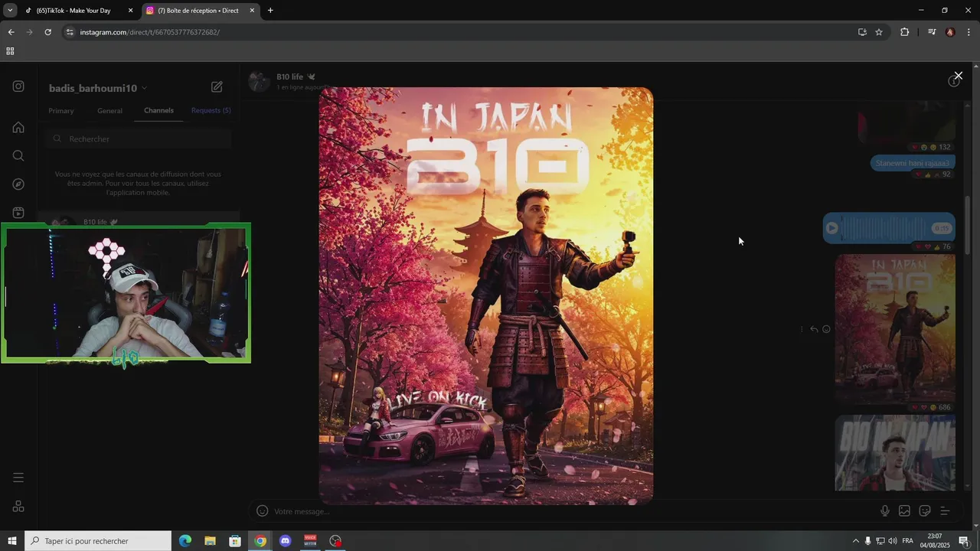Open Reels from the Instagram sidebar
Screen dimensions: 980x551
(x=18, y=213)
